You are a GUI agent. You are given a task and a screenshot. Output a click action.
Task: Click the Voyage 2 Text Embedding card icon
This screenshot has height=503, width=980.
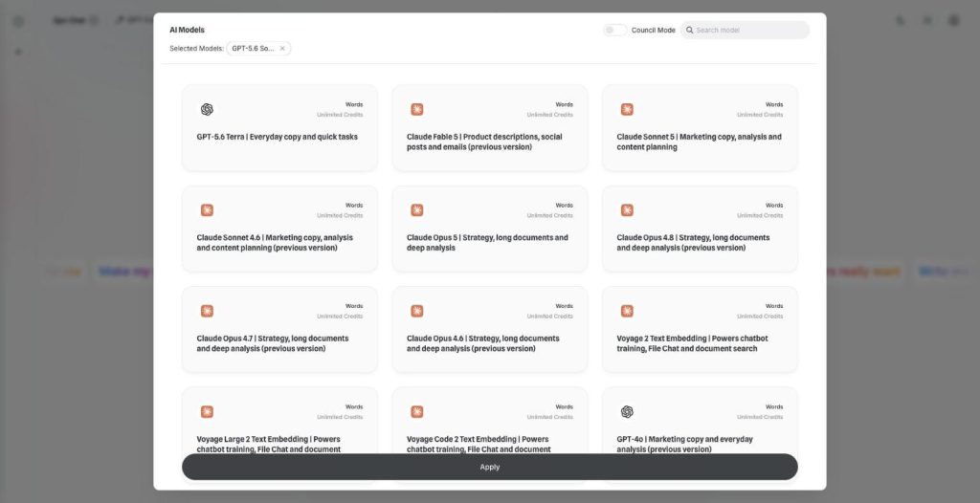627,311
